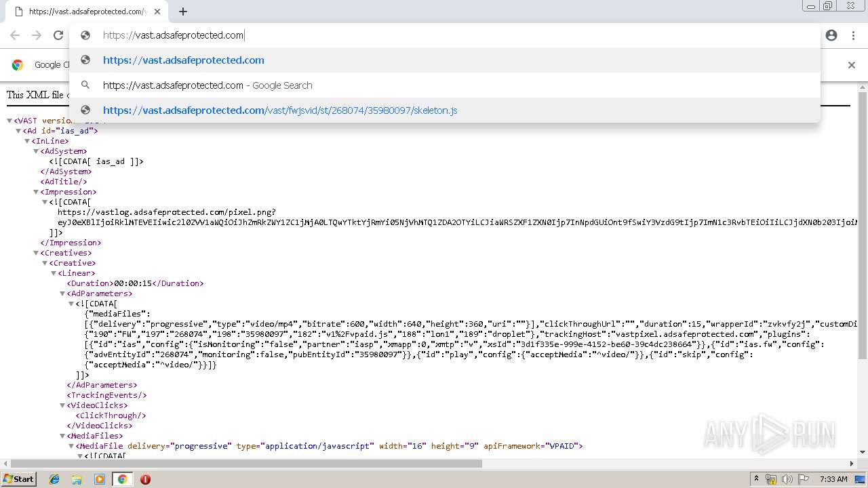This screenshot has width=868, height=488.
Task: Click the red stop-sign taskbar icon
Action: click(x=145, y=479)
